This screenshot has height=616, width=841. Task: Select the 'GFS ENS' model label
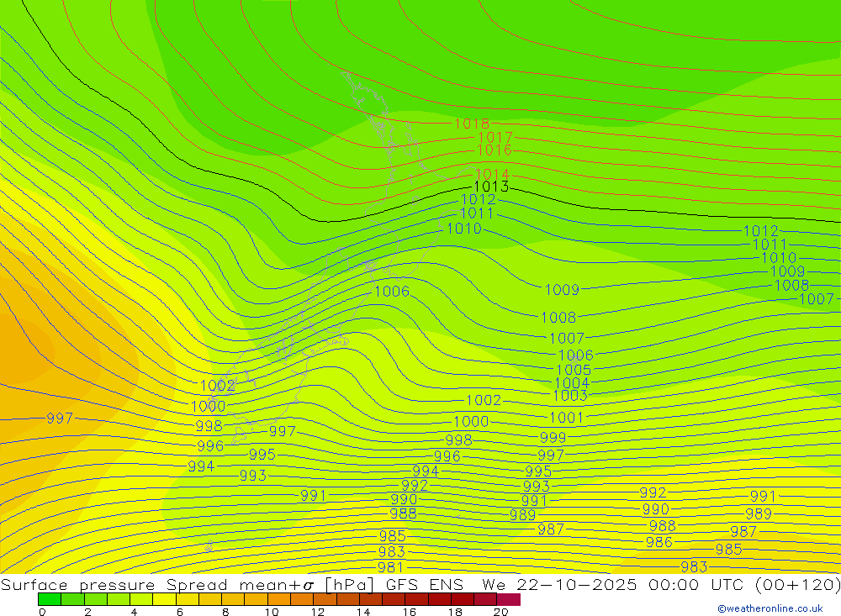tap(424, 584)
